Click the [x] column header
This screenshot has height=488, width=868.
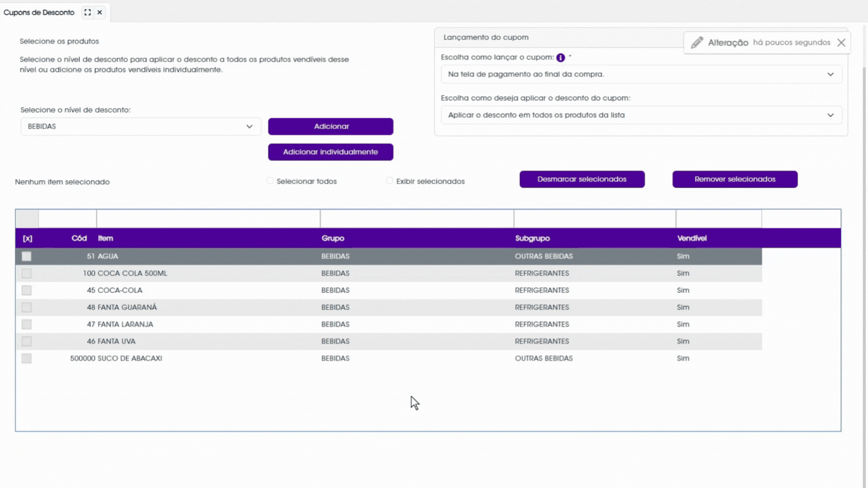[27, 238]
